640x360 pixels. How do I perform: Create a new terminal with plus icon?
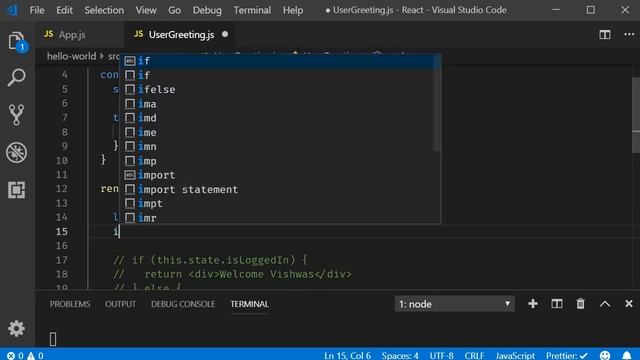[x=533, y=304]
